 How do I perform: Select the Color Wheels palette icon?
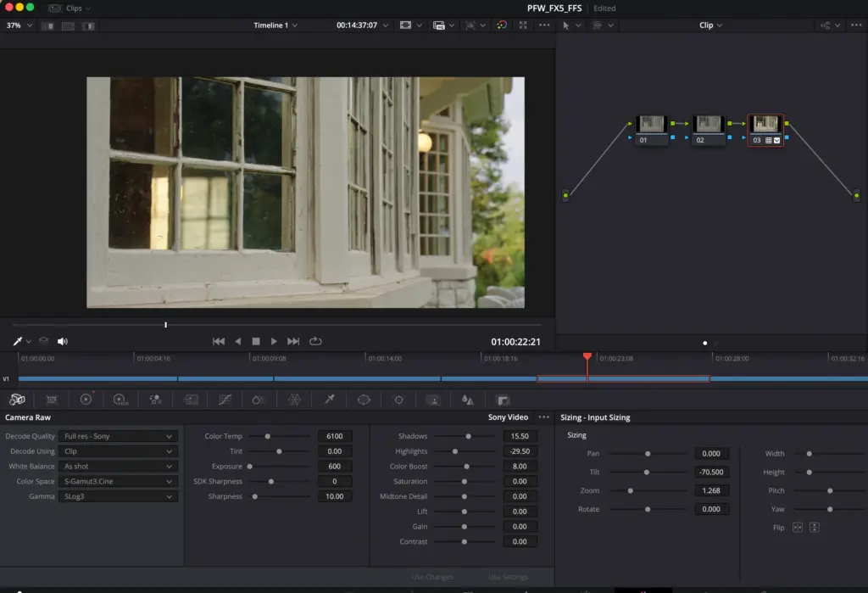point(86,400)
